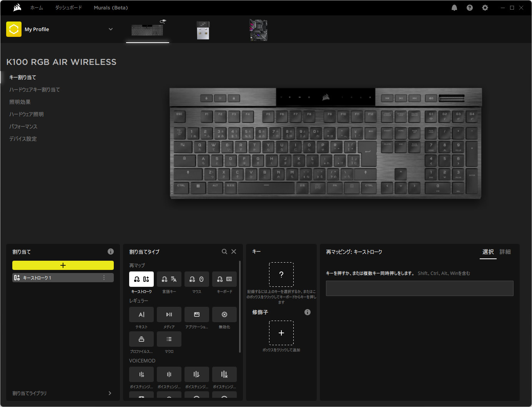Add new assignment with yellow plus button
This screenshot has width=532, height=407.
63,265
